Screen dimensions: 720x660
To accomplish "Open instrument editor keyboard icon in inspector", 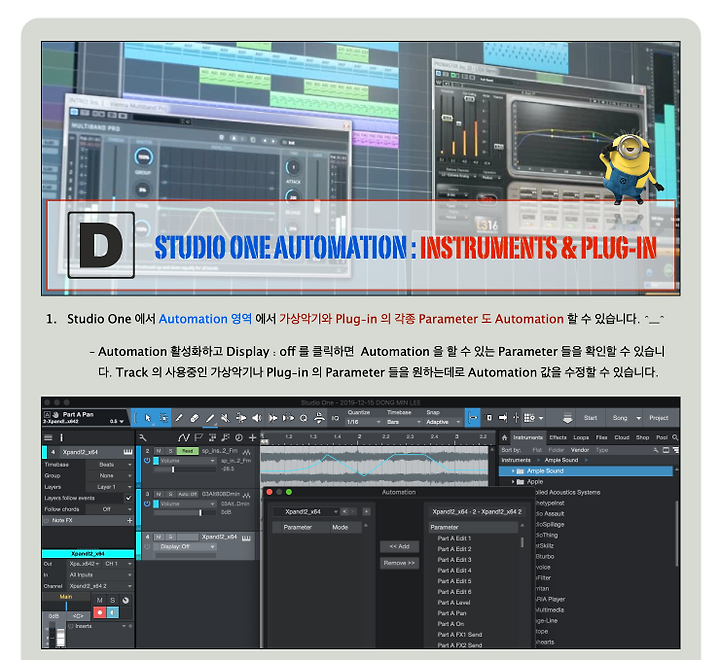I will 128,452.
